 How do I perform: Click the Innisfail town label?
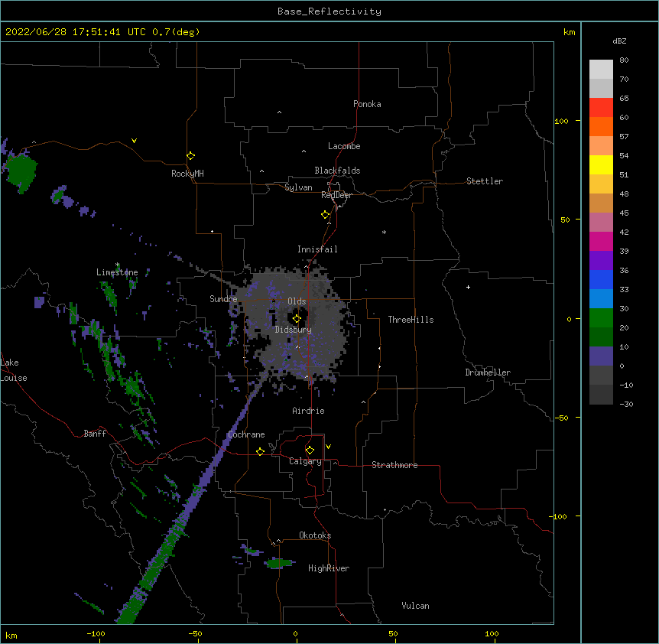coord(317,249)
